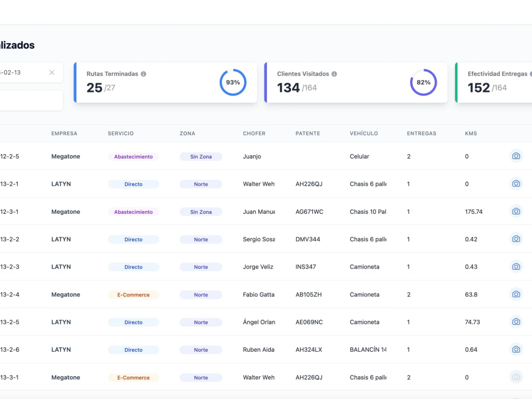Click the Abastecimiento tag in Juanjo row
This screenshot has width=532, height=399.
(x=134, y=156)
